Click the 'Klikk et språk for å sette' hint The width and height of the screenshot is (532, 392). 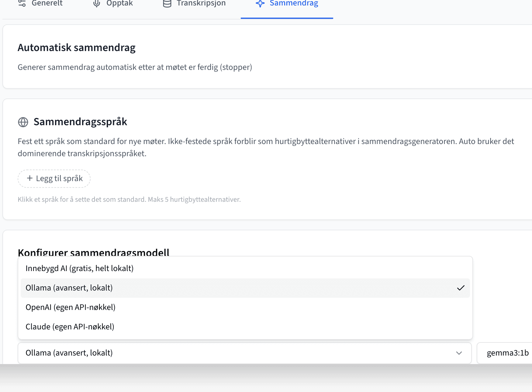point(129,199)
